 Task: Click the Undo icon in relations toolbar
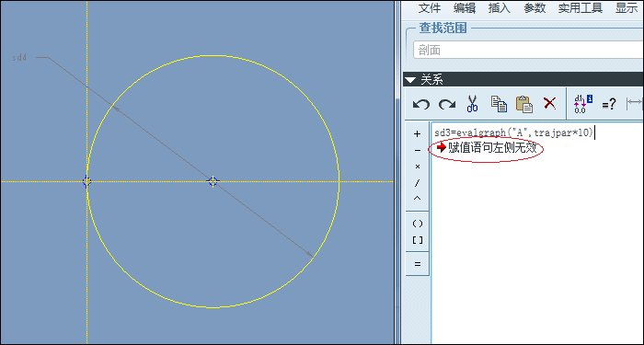coord(421,104)
